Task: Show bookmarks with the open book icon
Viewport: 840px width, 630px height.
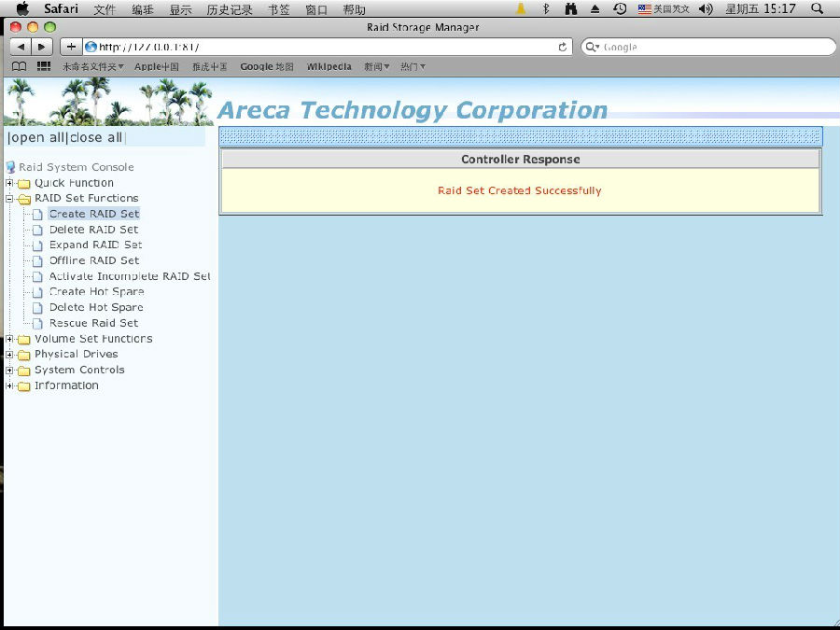Action: (x=20, y=66)
